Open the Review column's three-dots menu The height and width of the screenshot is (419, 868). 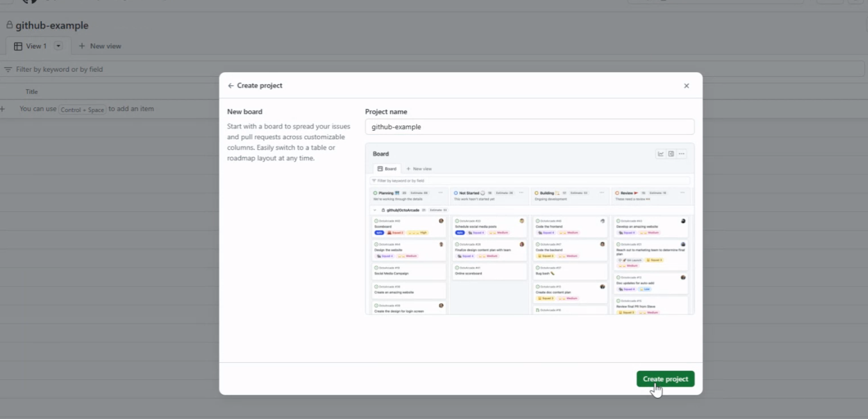(682, 193)
